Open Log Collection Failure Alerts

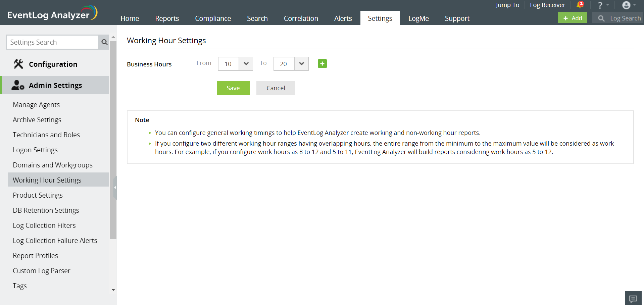point(55,241)
